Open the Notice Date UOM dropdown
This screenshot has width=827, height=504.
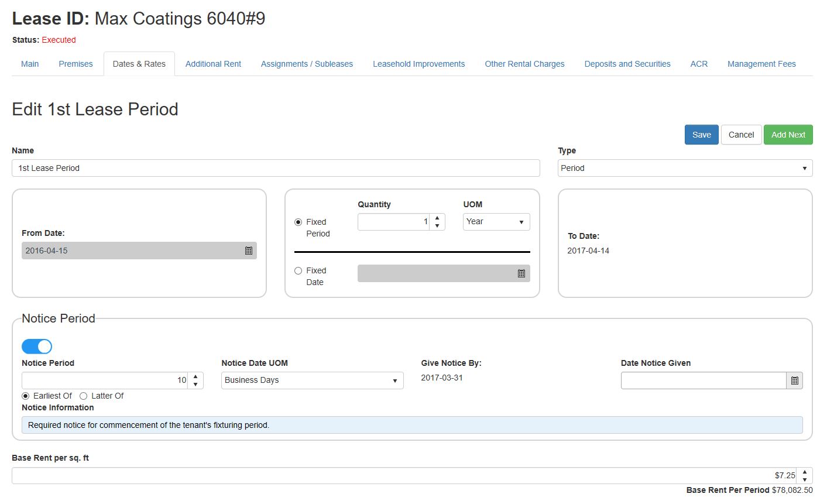tap(312, 380)
